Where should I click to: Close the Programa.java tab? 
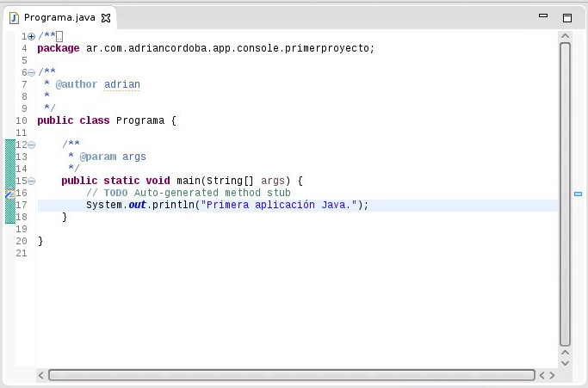point(106,18)
